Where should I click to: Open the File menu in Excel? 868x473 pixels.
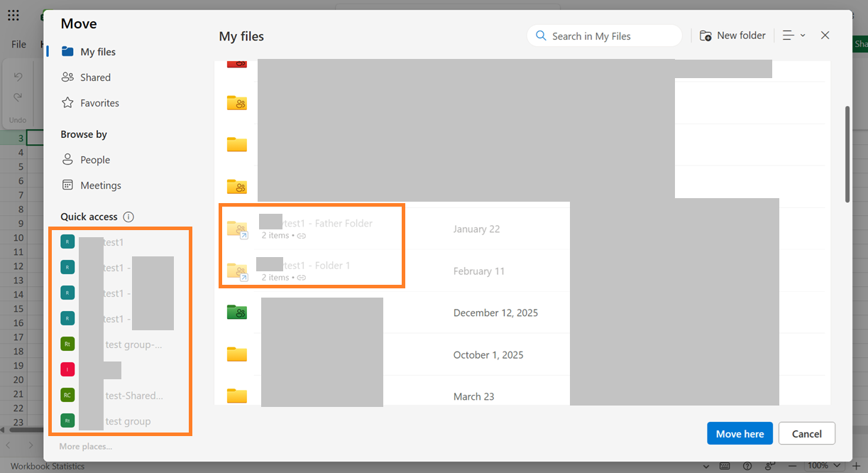tap(18, 44)
